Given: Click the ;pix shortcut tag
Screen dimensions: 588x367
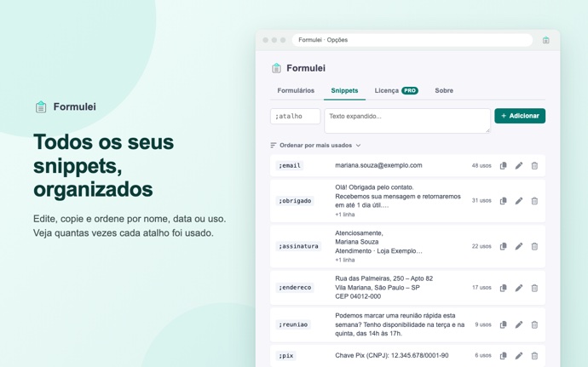Looking at the screenshot, I should point(285,355).
